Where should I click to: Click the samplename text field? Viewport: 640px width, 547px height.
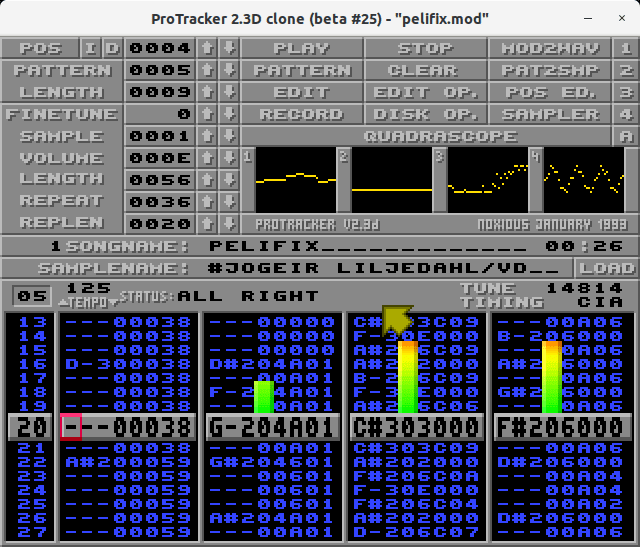(383, 268)
